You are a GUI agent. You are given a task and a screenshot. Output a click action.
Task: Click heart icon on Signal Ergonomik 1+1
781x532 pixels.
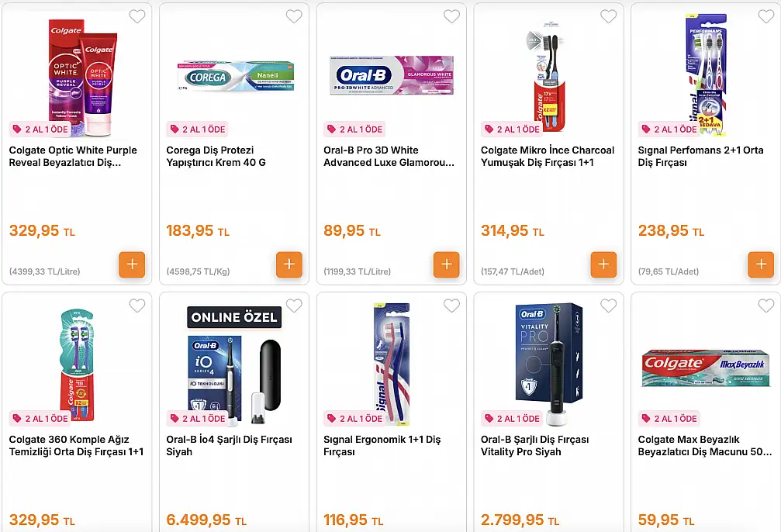pyautogui.click(x=451, y=306)
